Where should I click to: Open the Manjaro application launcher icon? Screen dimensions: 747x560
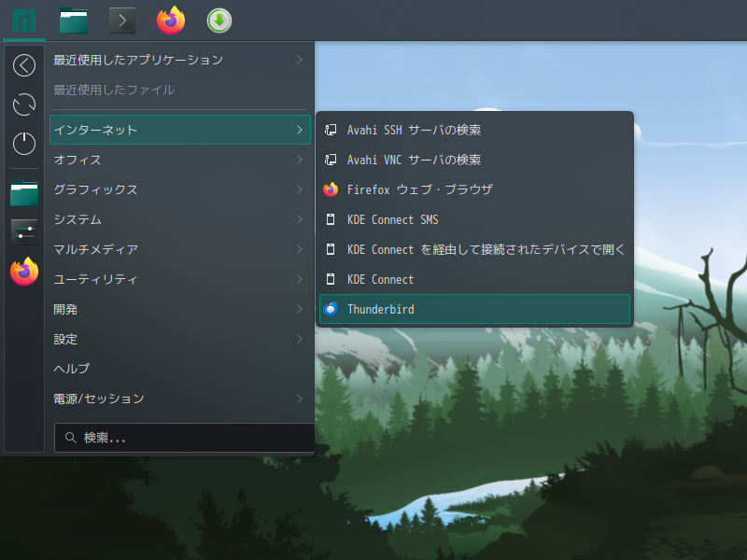click(x=24, y=21)
